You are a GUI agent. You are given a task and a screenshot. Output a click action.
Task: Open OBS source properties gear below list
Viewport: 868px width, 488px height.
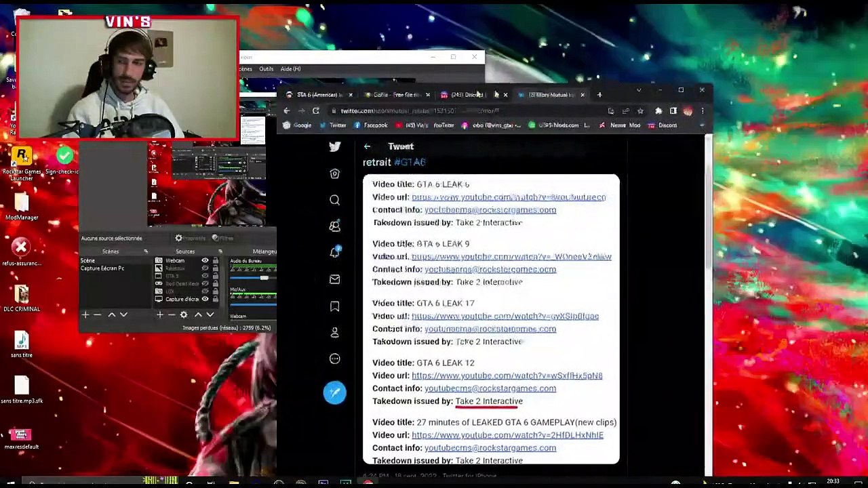(x=184, y=314)
